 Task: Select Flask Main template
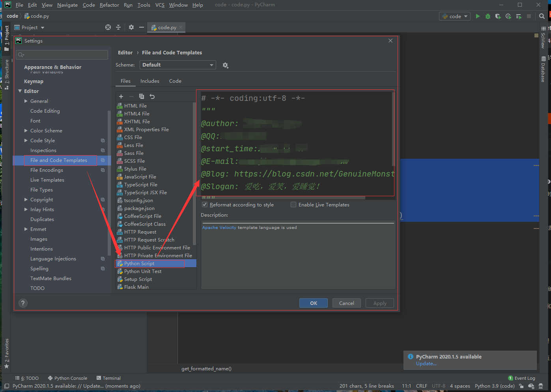point(156,287)
